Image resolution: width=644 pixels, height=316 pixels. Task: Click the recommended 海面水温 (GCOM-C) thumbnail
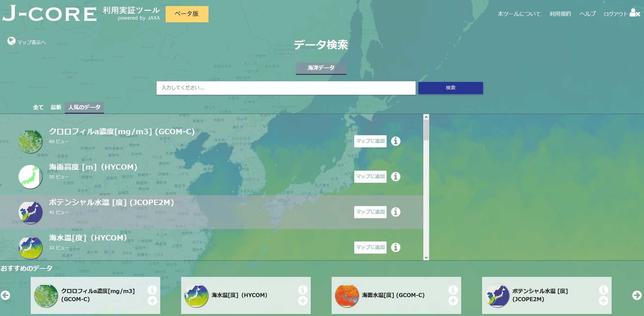pyautogui.click(x=347, y=295)
